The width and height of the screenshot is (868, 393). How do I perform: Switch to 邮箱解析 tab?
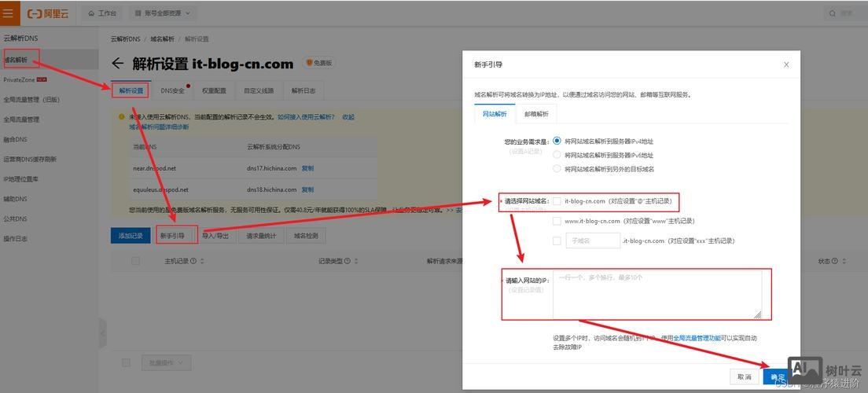(x=536, y=114)
